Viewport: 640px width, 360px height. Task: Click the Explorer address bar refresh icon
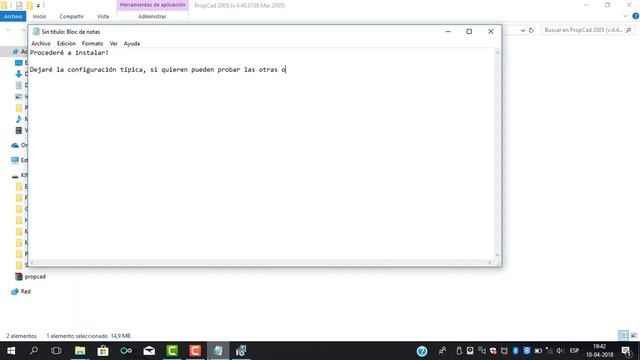(x=531, y=30)
